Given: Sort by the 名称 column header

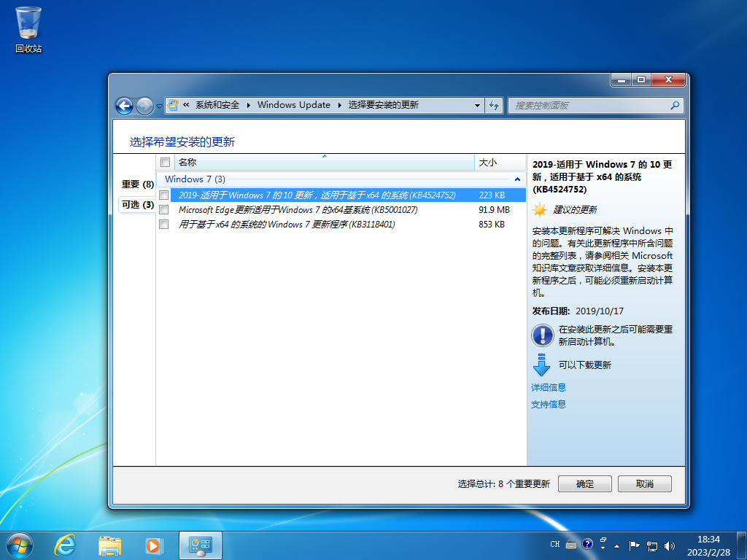Looking at the screenshot, I should click(x=325, y=163).
